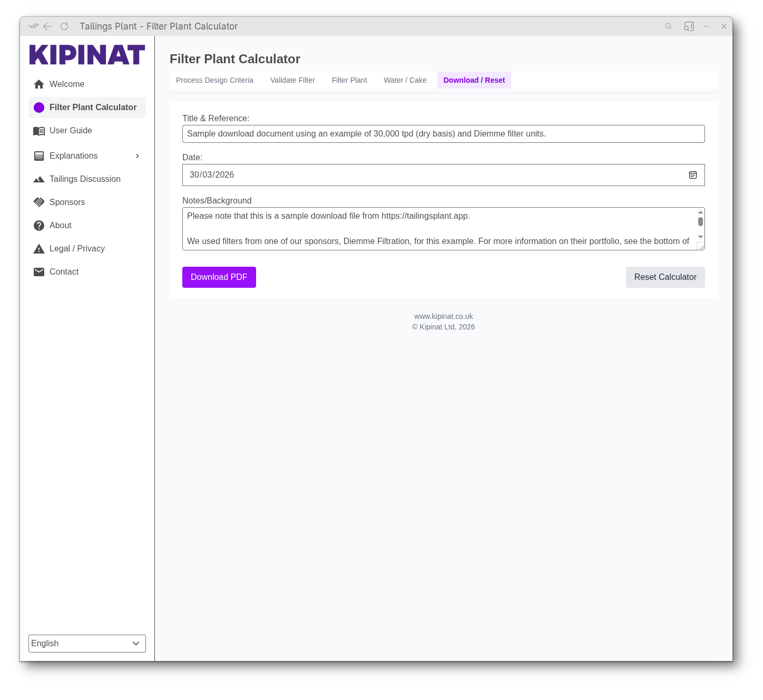This screenshot has width=763, height=700.
Task: Click the Tailings Discussion mountain icon
Action: pyautogui.click(x=39, y=179)
